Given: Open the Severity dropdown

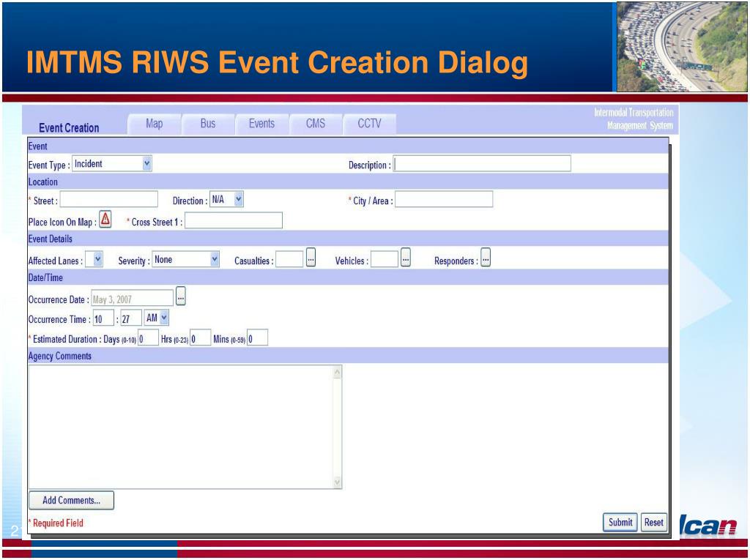Looking at the screenshot, I should (215, 259).
